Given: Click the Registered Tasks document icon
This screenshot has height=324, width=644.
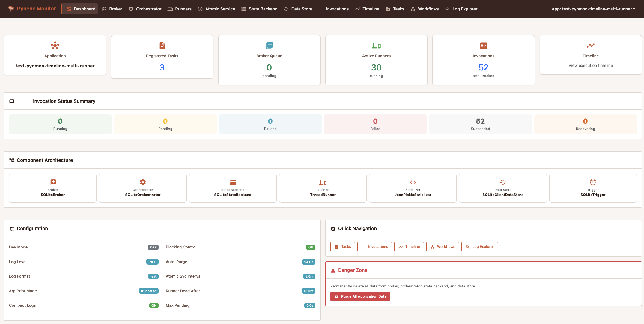Looking at the screenshot, I should pyautogui.click(x=162, y=46).
